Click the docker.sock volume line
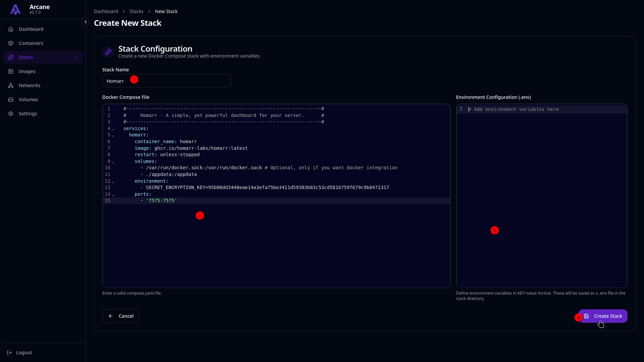 [269, 168]
